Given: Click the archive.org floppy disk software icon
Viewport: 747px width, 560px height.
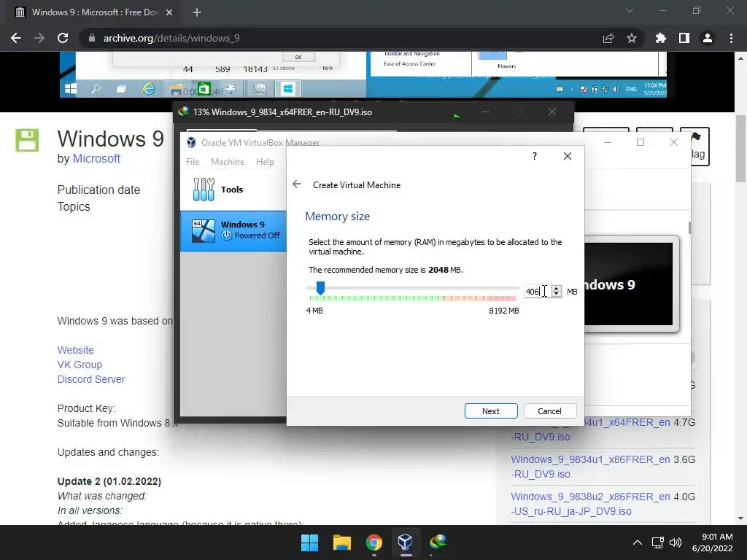Looking at the screenshot, I should click(27, 141).
